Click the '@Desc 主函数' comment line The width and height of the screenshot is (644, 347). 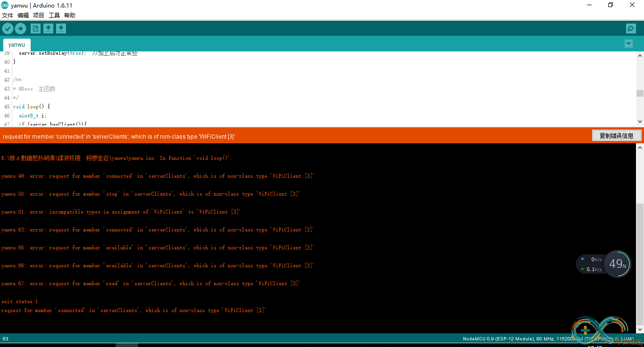(x=34, y=89)
